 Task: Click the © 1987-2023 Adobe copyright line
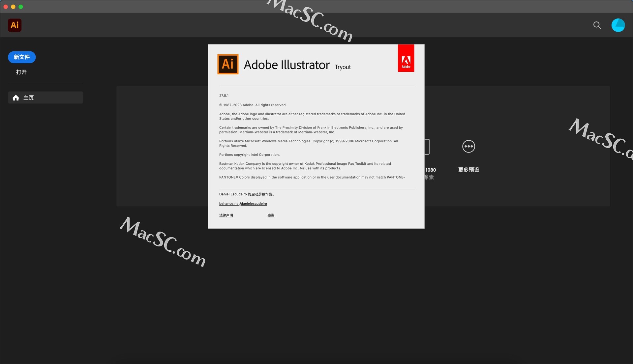click(253, 105)
